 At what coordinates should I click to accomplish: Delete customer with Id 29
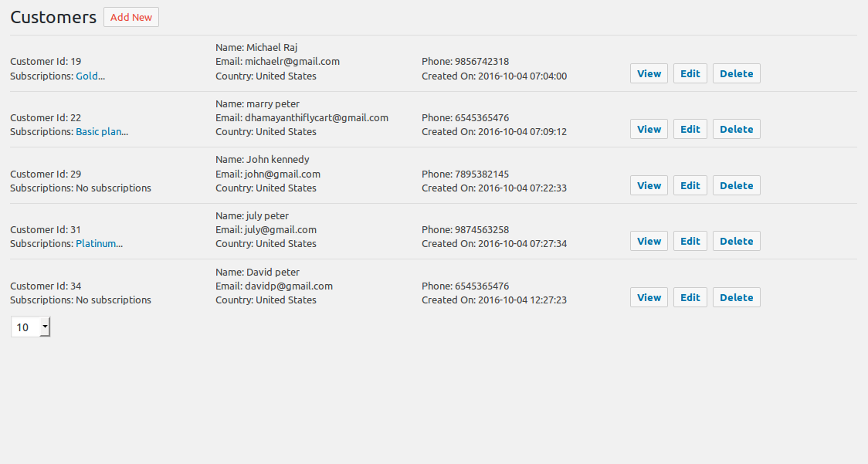pyautogui.click(x=736, y=185)
